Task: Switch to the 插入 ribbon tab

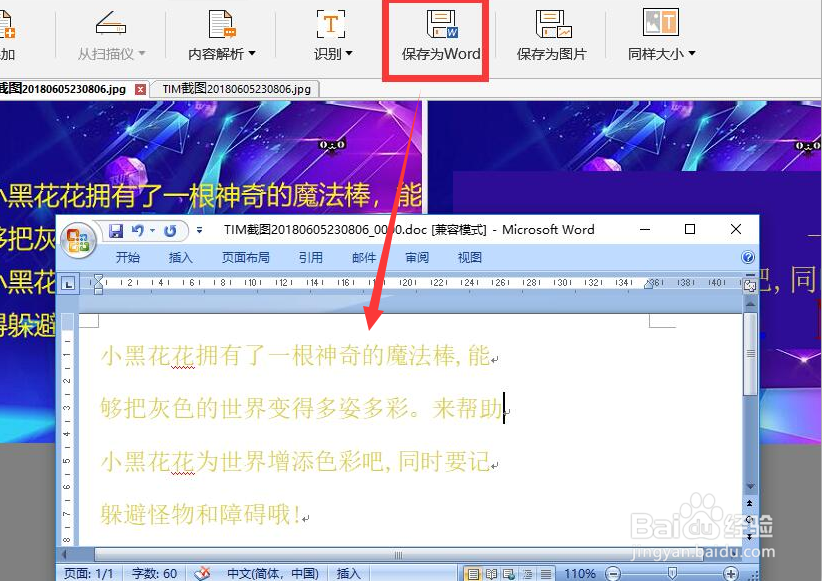Action: [181, 257]
